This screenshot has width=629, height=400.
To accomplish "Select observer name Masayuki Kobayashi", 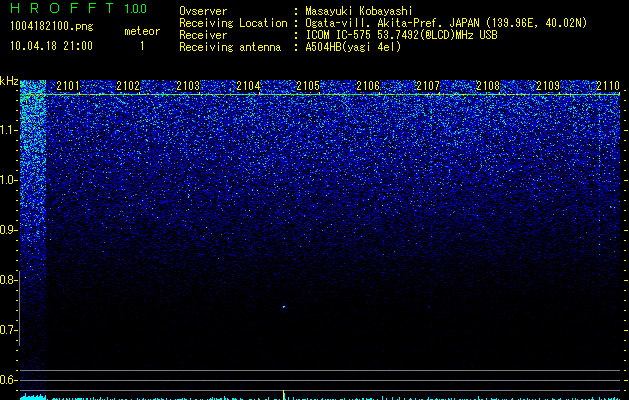I will pyautogui.click(x=359, y=11).
